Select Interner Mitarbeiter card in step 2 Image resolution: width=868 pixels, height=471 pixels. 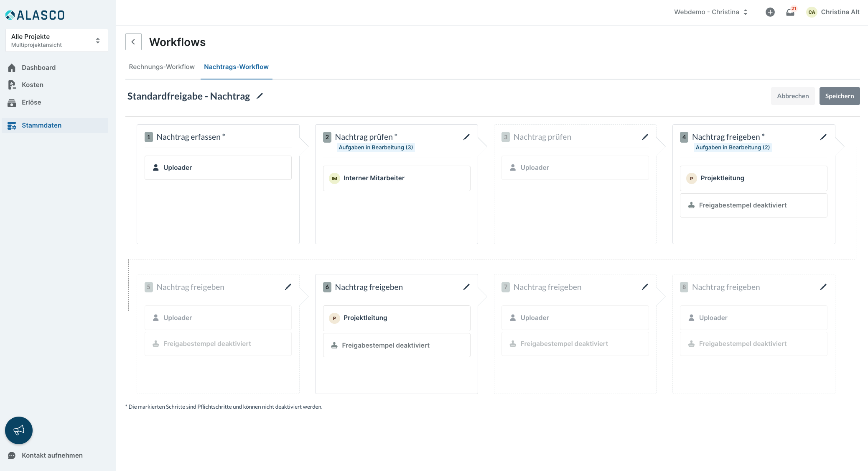tap(396, 178)
